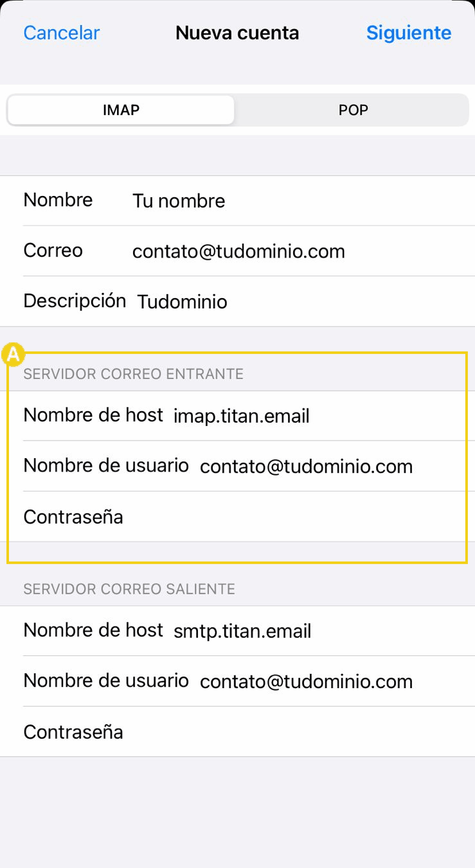The width and height of the screenshot is (475, 868).
Task: Edit the Correo email field
Action: (238, 251)
